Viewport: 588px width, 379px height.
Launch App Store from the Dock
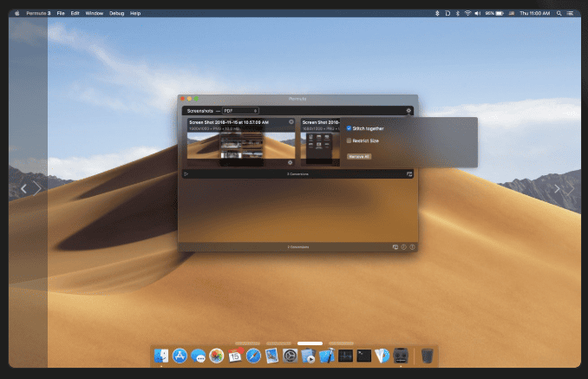[180, 356]
